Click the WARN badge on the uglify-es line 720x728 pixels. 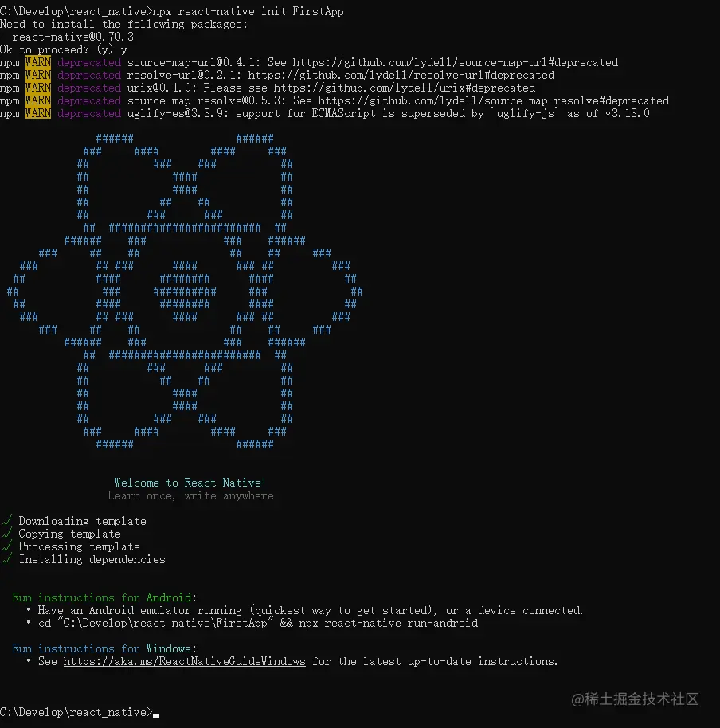(38, 113)
